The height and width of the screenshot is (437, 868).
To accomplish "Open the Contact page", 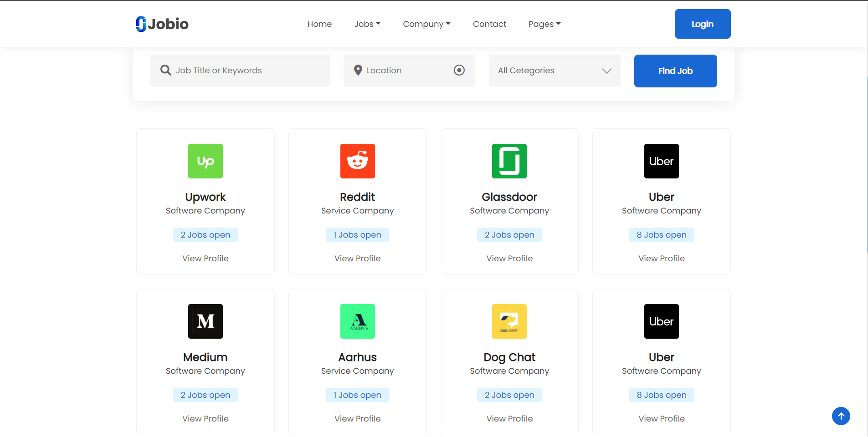I will tap(489, 24).
